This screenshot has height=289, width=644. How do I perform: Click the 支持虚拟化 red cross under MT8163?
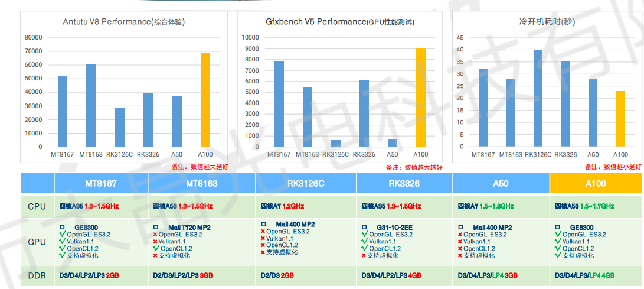[155, 256]
